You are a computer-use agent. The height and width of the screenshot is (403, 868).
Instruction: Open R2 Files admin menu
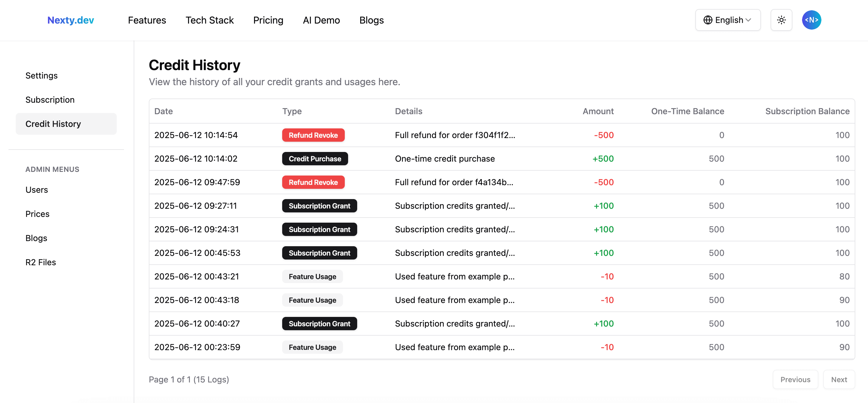[x=66, y=262]
